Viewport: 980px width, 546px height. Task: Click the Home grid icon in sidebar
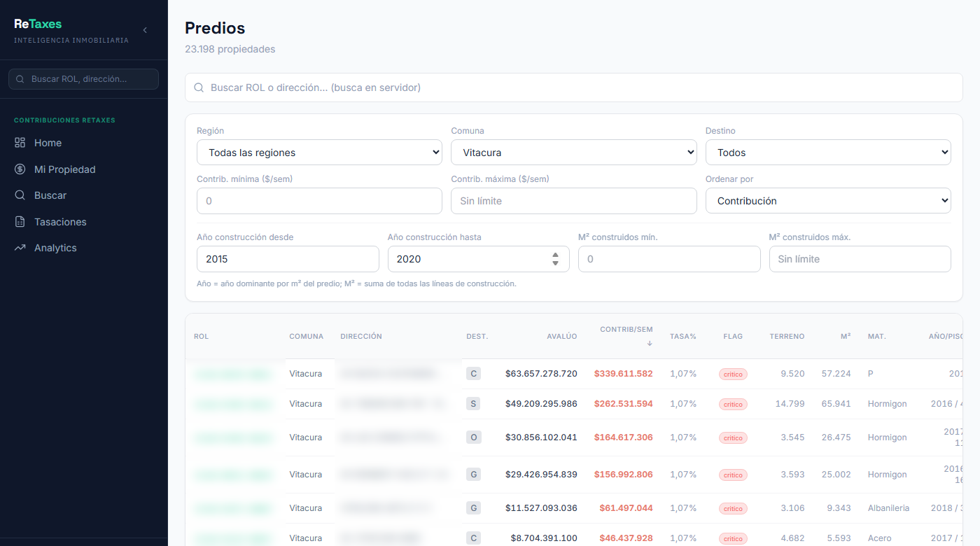click(x=20, y=143)
